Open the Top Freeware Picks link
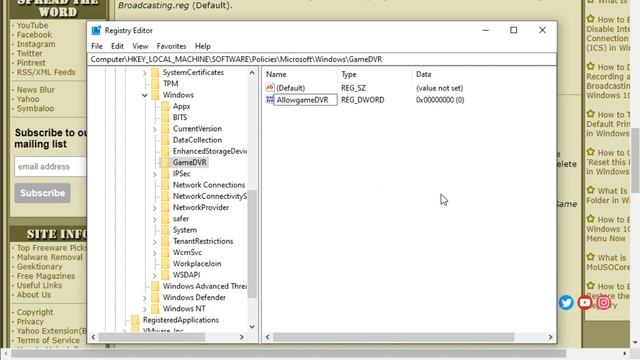Screen dimensions: 640x360 [51, 248]
